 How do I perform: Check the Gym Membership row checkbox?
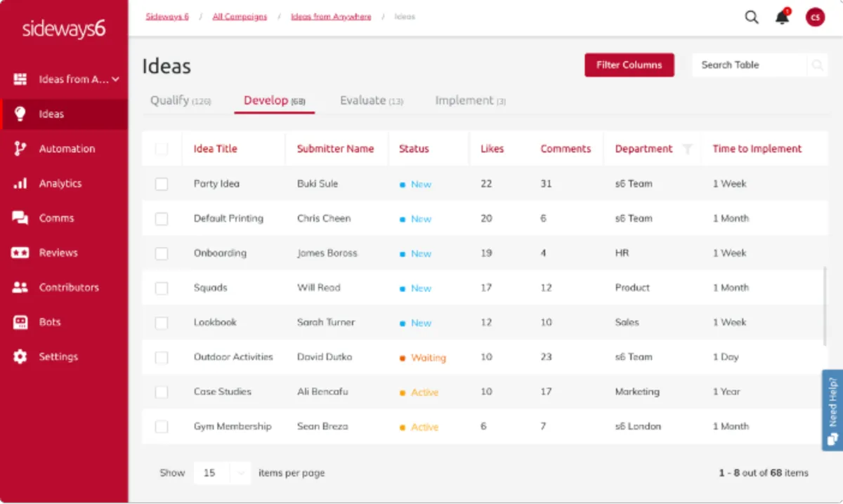[162, 427]
